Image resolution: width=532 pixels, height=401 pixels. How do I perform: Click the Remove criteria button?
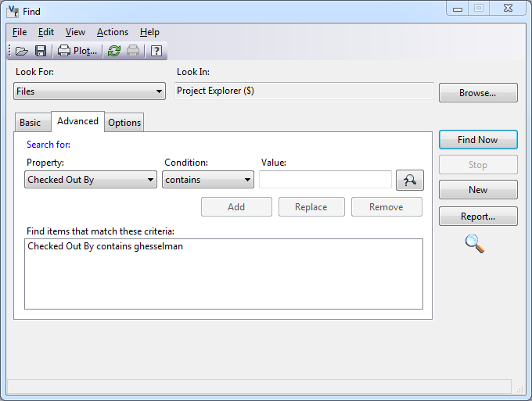click(x=386, y=207)
